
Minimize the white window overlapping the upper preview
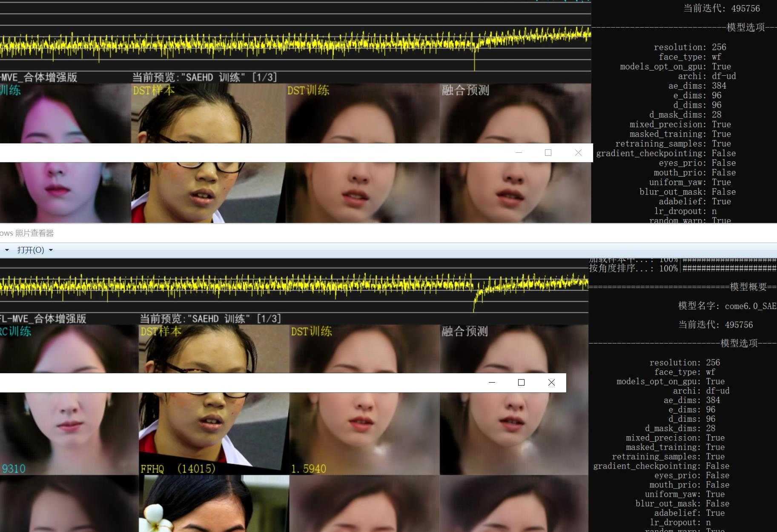click(519, 152)
